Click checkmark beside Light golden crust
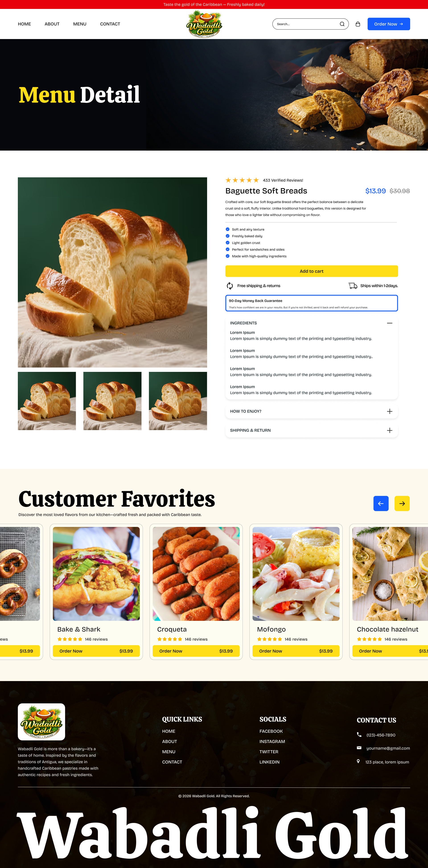The image size is (428, 868). 228,243
